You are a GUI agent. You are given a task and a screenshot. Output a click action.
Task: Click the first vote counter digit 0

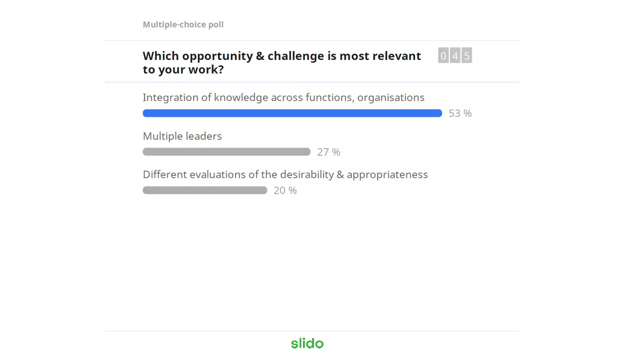(x=443, y=56)
